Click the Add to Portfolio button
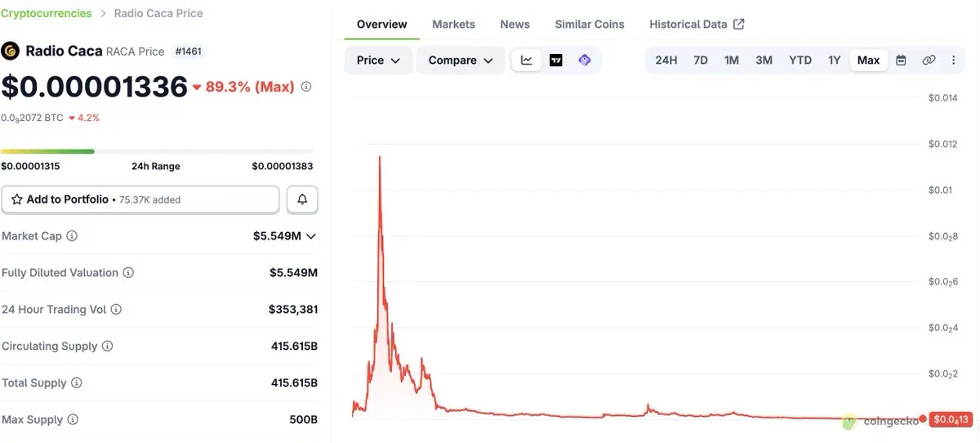Screen dimensions: 980x443 coord(140,199)
